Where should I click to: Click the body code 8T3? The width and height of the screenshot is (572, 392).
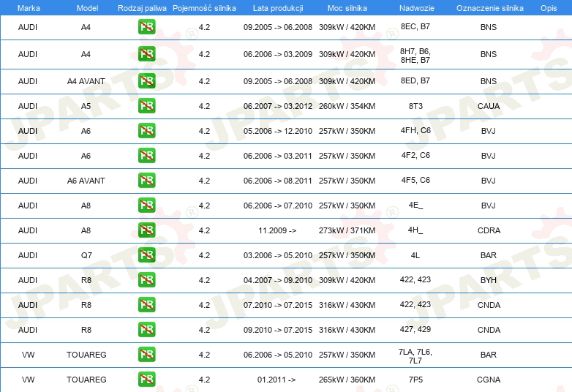[415, 106]
